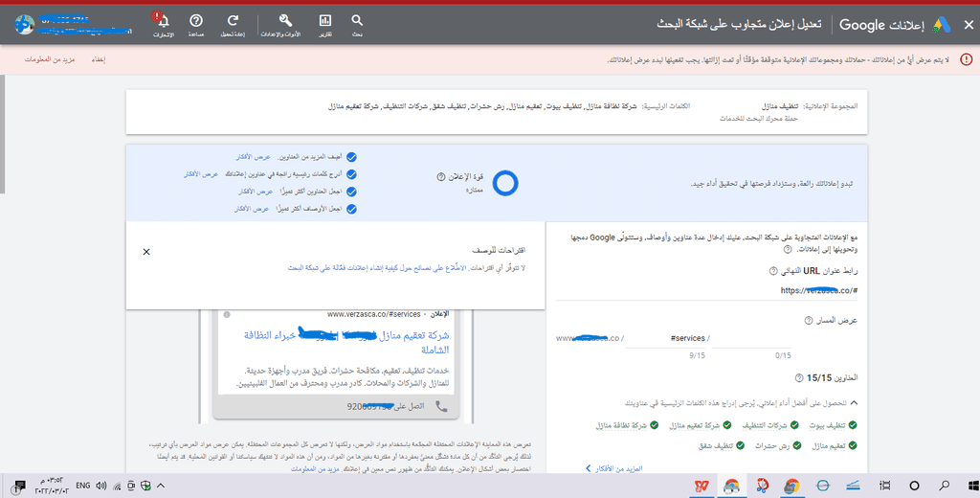Click checkmark next to 'أضف المزيد من العناوين'

[351, 156]
